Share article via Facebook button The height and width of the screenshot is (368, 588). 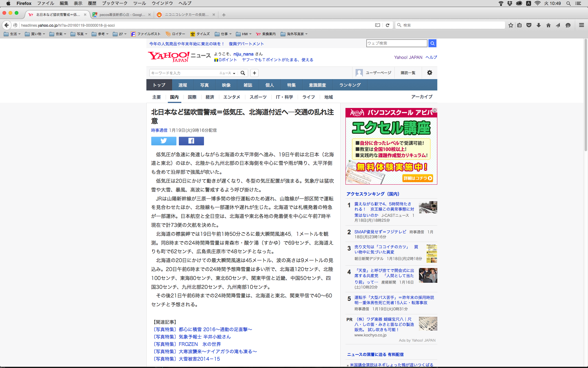191,141
